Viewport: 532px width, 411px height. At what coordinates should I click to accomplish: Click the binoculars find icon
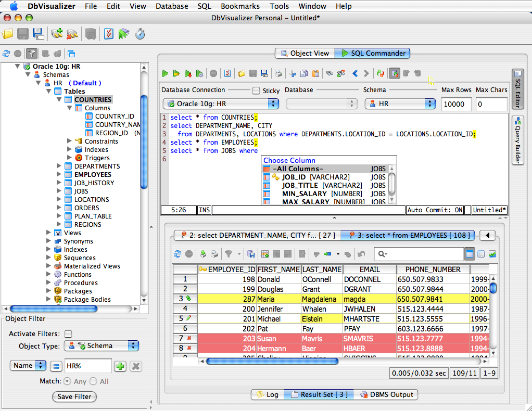[329, 73]
